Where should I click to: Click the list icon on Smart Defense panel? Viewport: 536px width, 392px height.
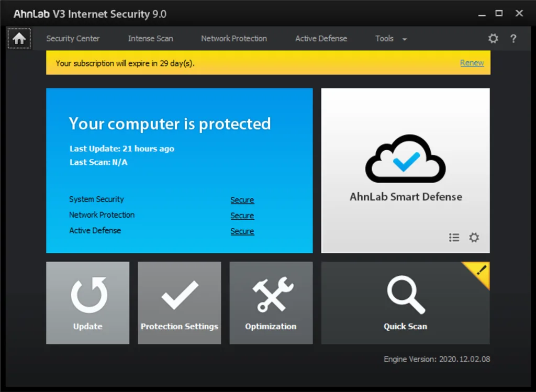[x=454, y=237]
